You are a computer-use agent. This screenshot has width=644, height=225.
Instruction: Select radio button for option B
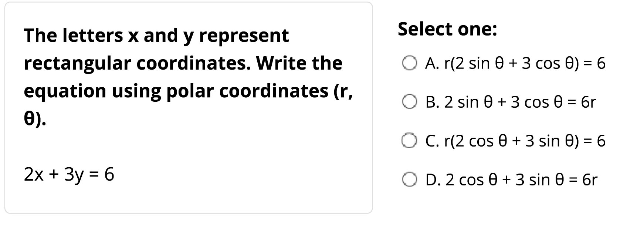pos(410,102)
